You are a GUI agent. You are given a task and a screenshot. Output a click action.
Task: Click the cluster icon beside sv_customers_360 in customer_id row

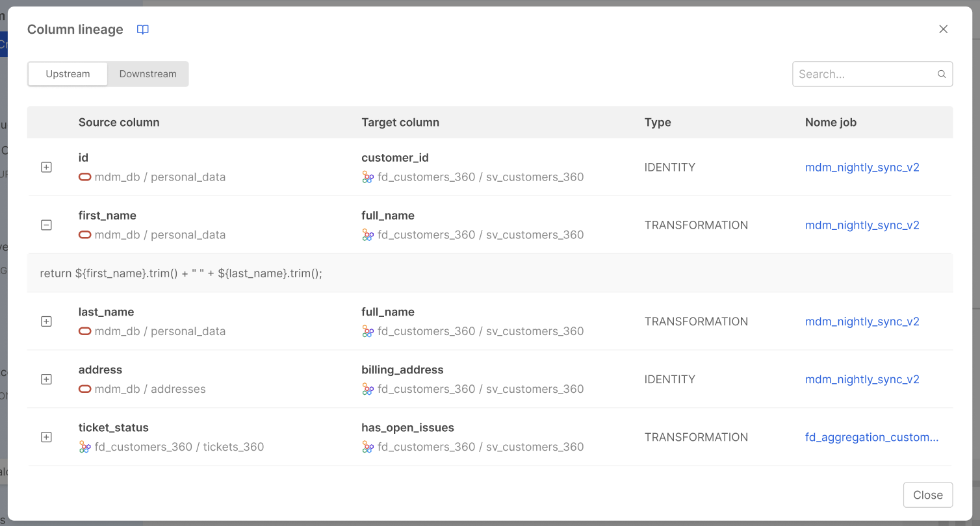(x=367, y=177)
